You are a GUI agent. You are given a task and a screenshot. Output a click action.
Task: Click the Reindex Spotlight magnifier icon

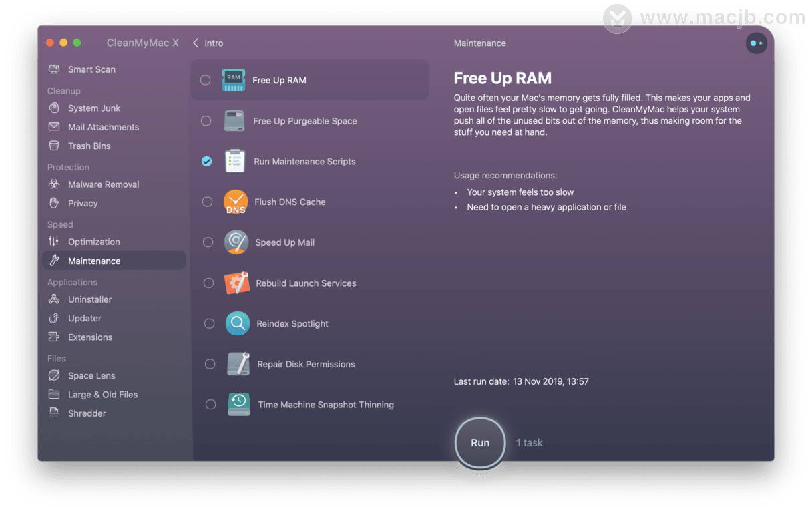(238, 324)
